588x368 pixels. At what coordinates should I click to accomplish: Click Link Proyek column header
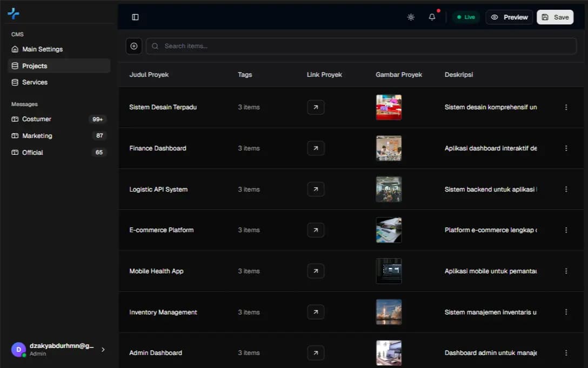(x=324, y=75)
